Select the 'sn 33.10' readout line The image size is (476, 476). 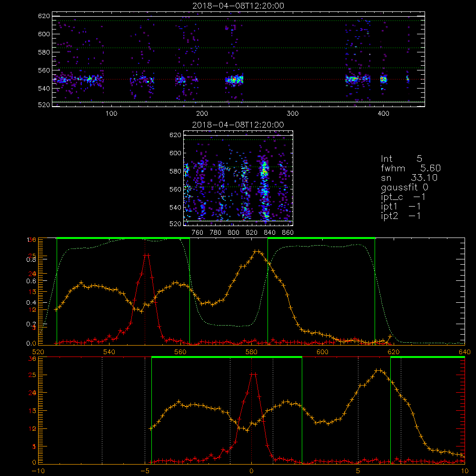click(x=409, y=178)
